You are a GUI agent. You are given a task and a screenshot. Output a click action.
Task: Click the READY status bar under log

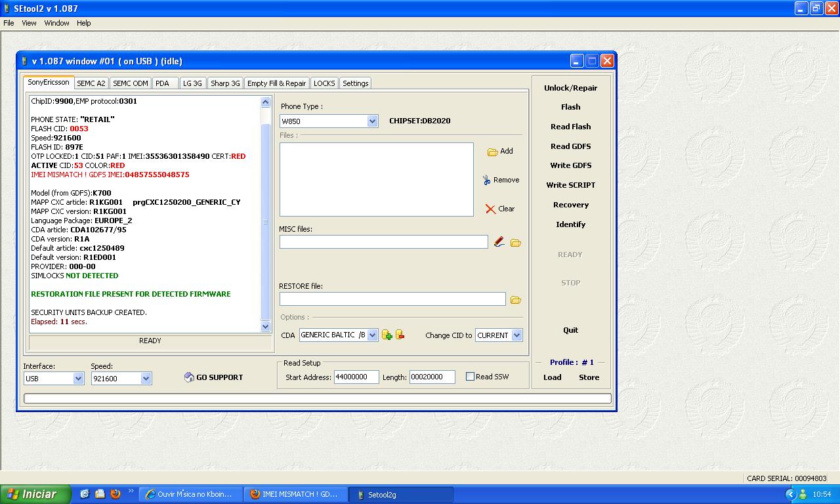coord(150,341)
